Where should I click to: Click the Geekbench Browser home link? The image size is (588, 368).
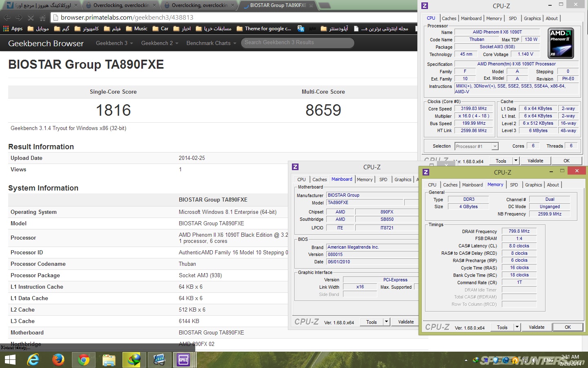[x=46, y=43]
